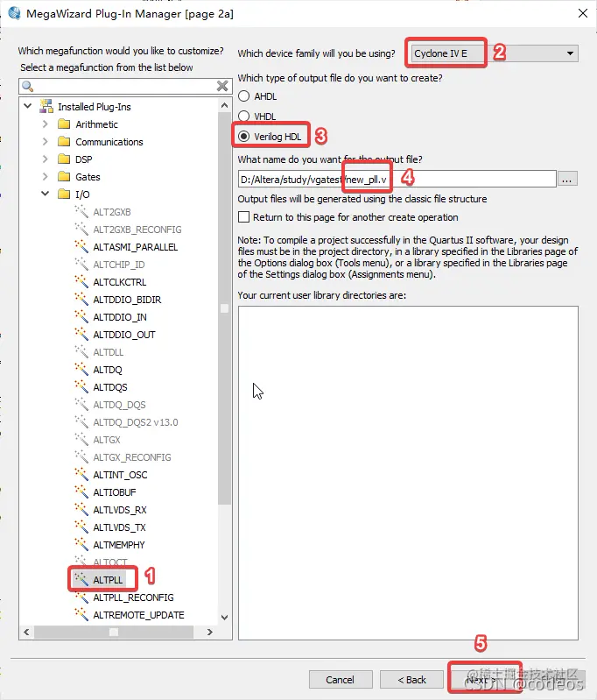Click the Cancel button
The image size is (597, 700).
340,680
